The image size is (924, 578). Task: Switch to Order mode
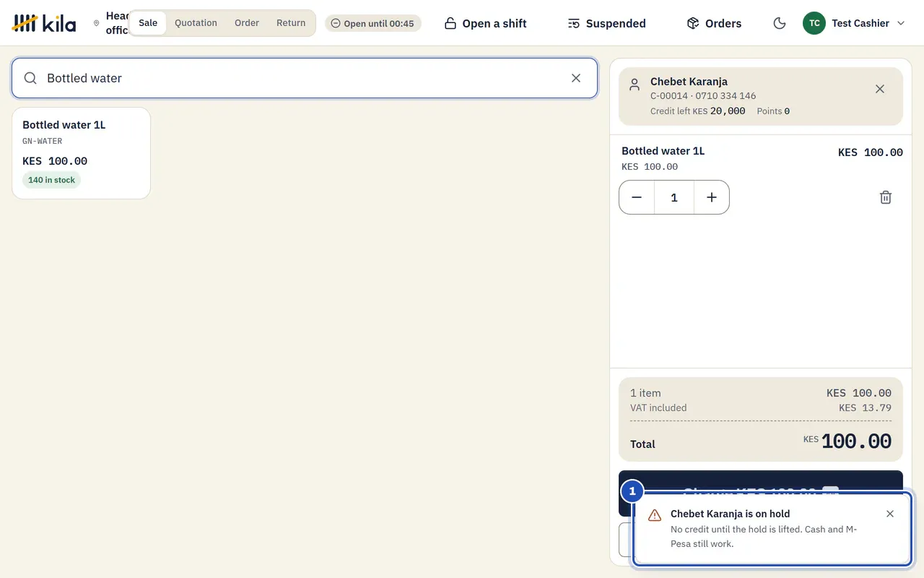point(247,23)
